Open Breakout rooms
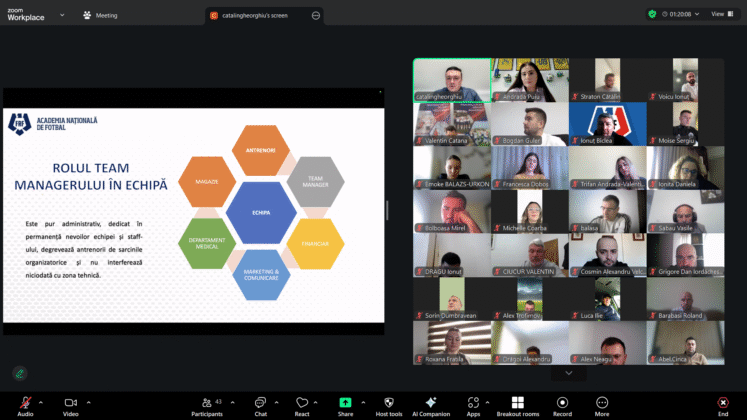747x420 pixels. coord(517,403)
